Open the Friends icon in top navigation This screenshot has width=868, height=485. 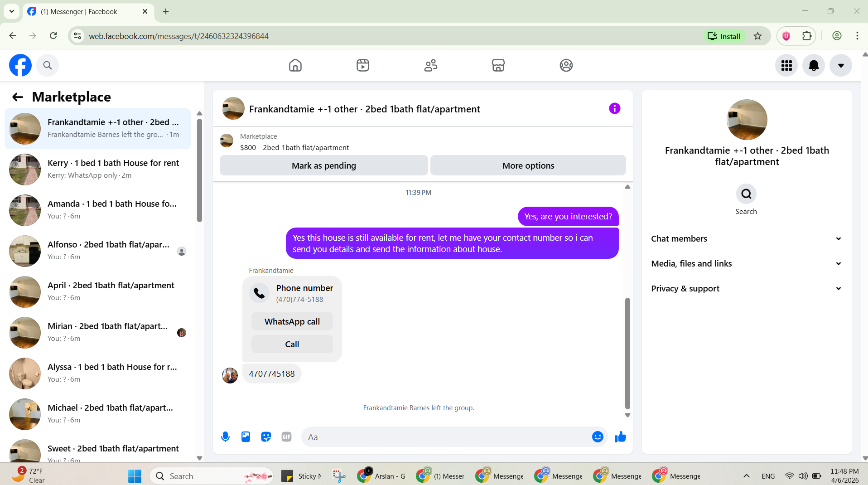(x=431, y=65)
